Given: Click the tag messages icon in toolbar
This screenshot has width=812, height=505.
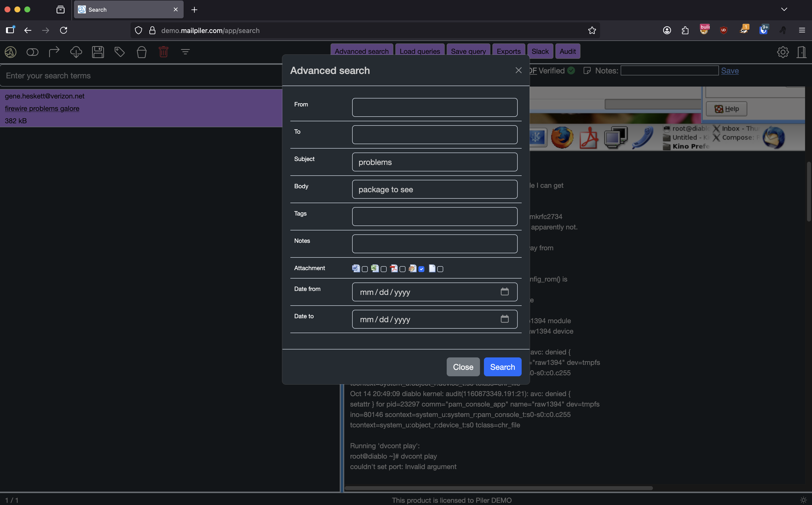Looking at the screenshot, I should click(x=120, y=52).
